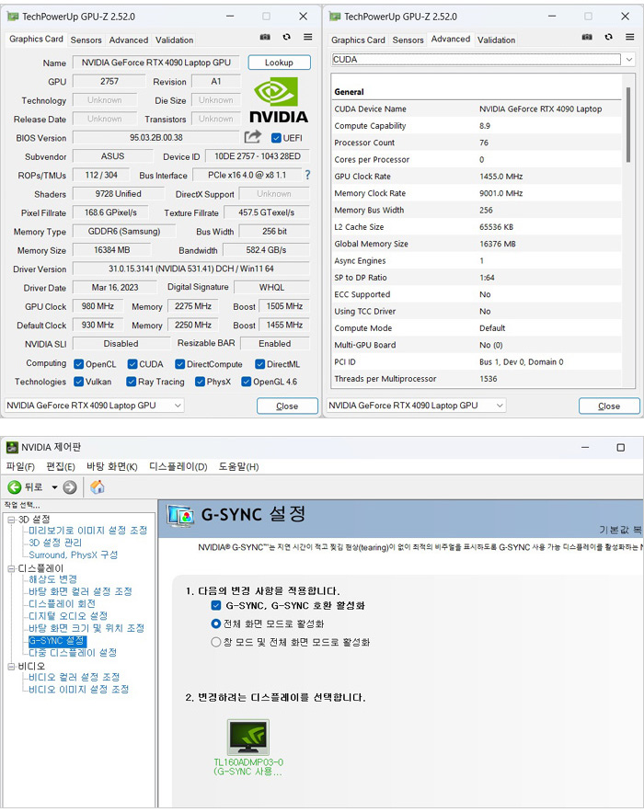Click the Bus Interface question mark icon
This screenshot has width=644, height=812.
pos(307,175)
